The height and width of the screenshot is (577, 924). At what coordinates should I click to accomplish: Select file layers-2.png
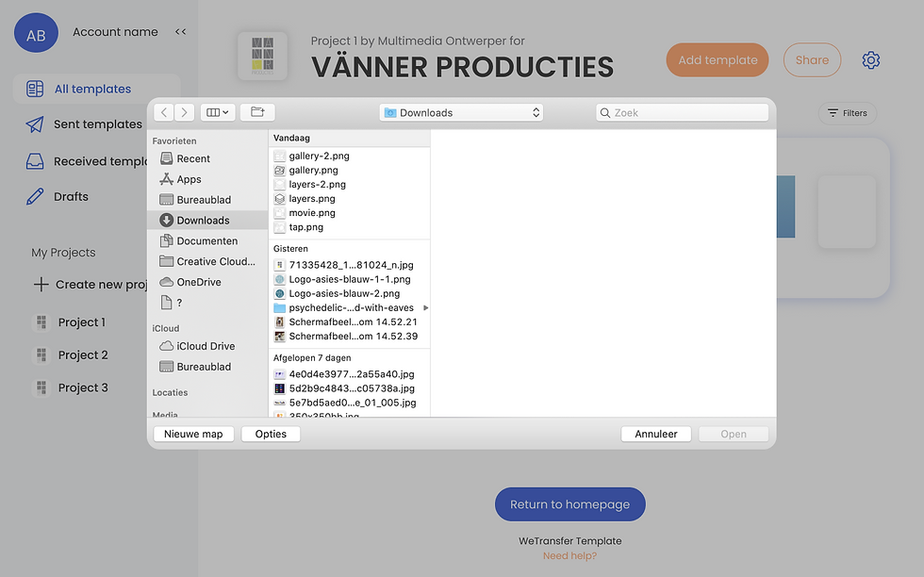(x=350, y=184)
